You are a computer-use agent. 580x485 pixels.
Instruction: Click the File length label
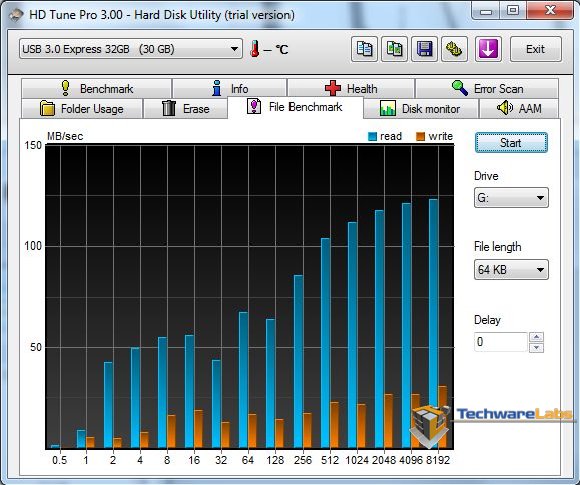pyautogui.click(x=498, y=247)
